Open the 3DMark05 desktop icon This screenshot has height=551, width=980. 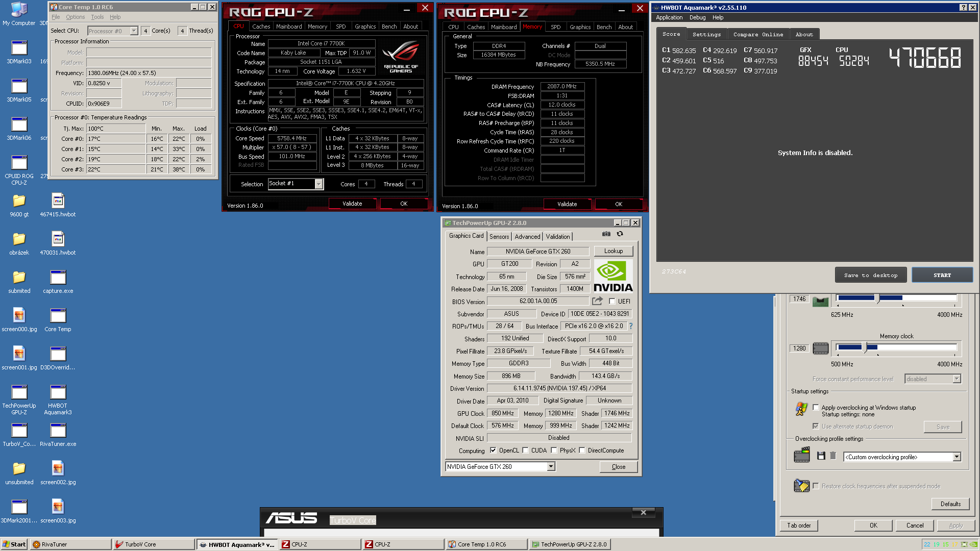[x=19, y=90]
